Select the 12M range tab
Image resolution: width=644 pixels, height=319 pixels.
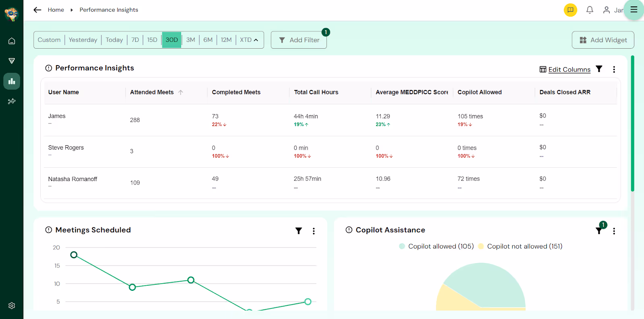click(226, 40)
